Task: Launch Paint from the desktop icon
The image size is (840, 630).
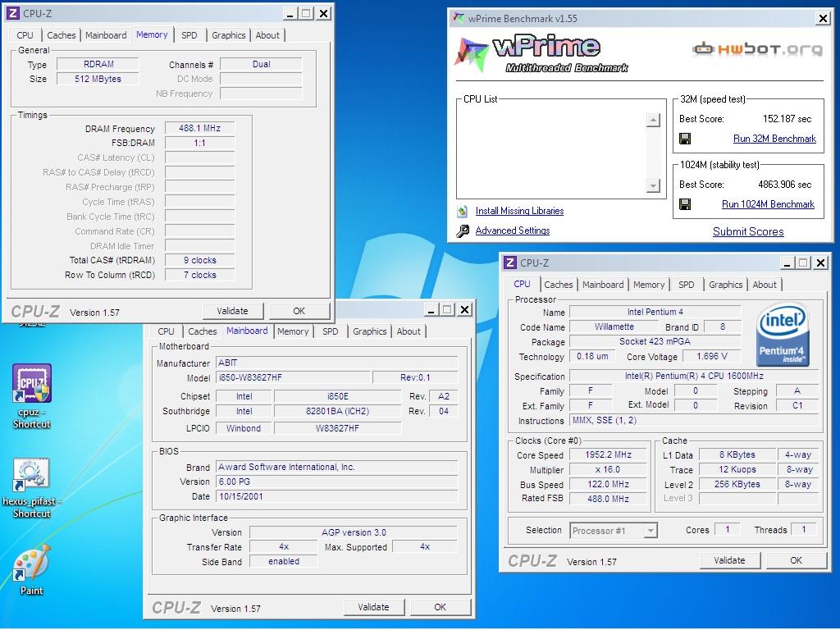Action: click(32, 569)
